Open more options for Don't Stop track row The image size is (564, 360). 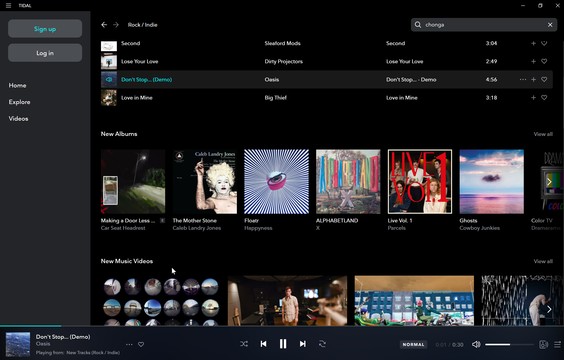[523, 79]
